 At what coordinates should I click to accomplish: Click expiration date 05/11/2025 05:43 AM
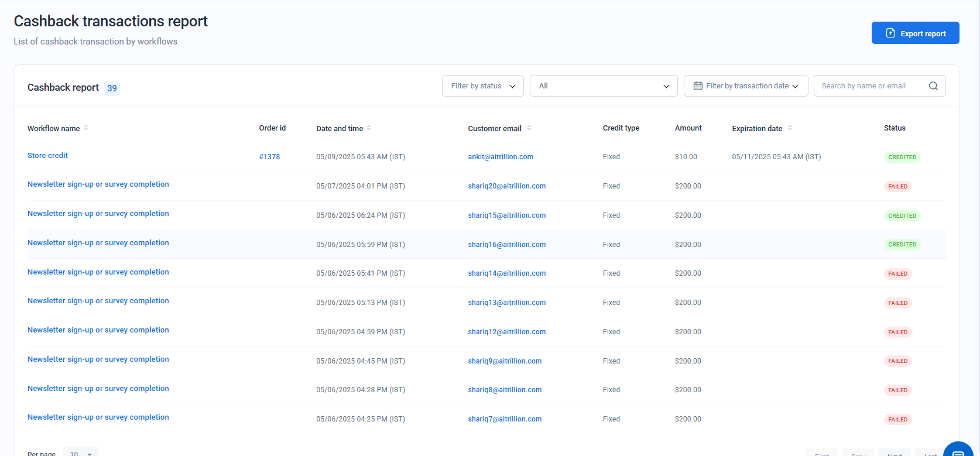(776, 156)
